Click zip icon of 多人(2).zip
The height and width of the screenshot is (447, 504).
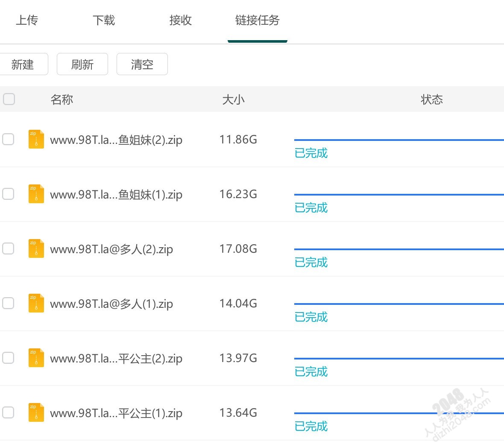pyautogui.click(x=36, y=248)
